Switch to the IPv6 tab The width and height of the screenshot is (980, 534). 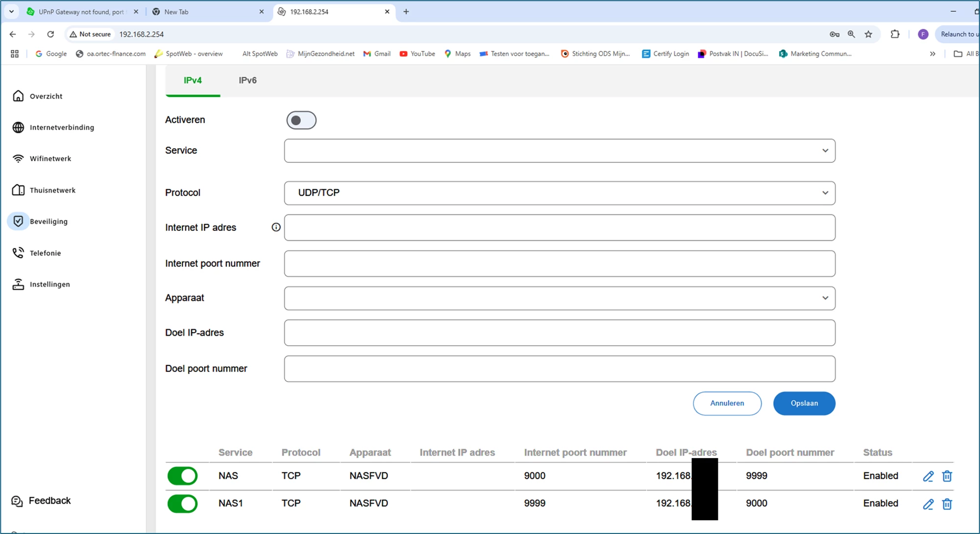click(247, 80)
